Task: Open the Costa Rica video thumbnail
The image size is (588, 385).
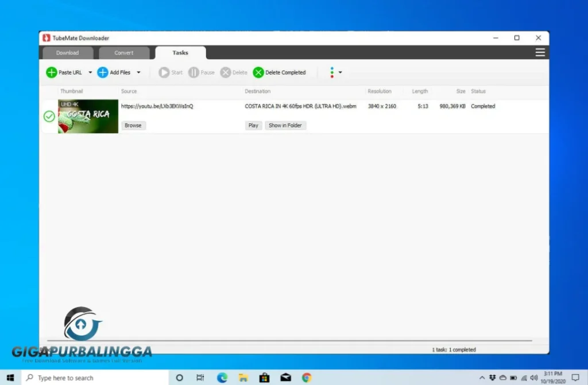Action: [87, 116]
